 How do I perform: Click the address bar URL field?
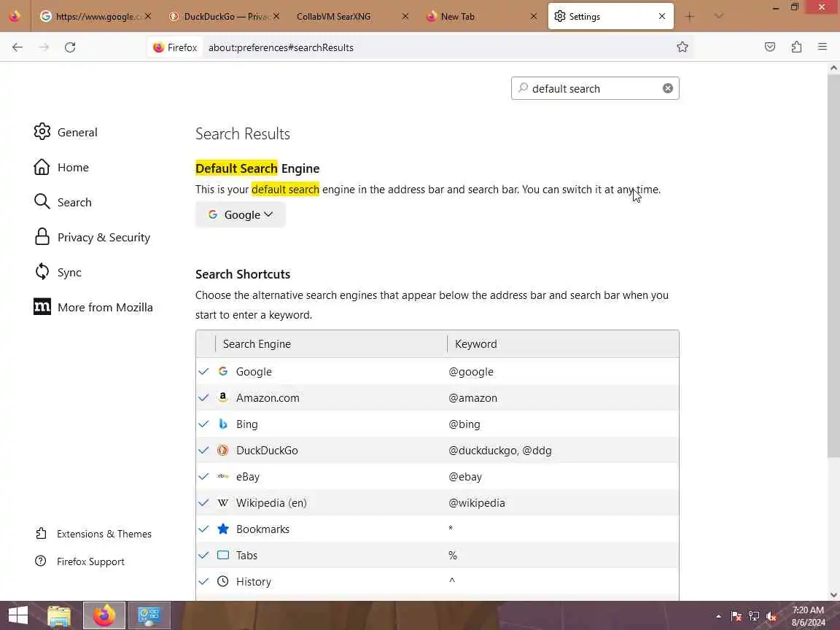tap(437, 47)
